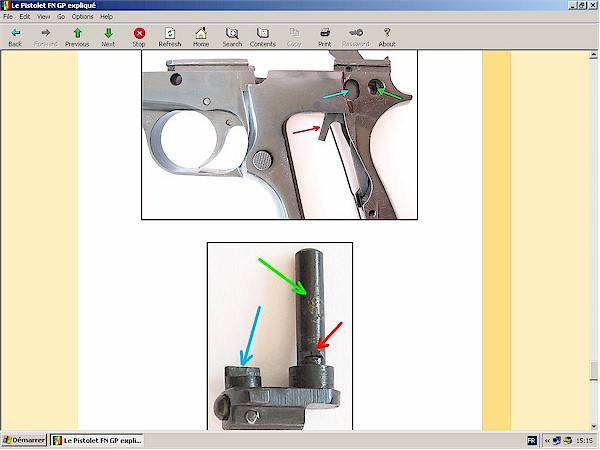Open the View menu
Viewport: 600px width, 450px height.
point(43,17)
